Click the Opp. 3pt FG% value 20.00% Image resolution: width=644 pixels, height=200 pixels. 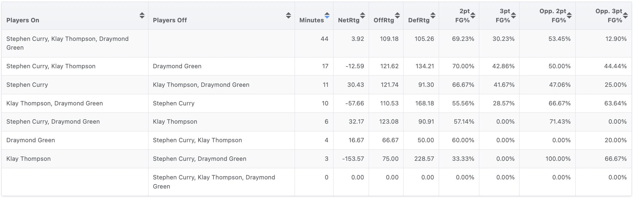point(616,140)
